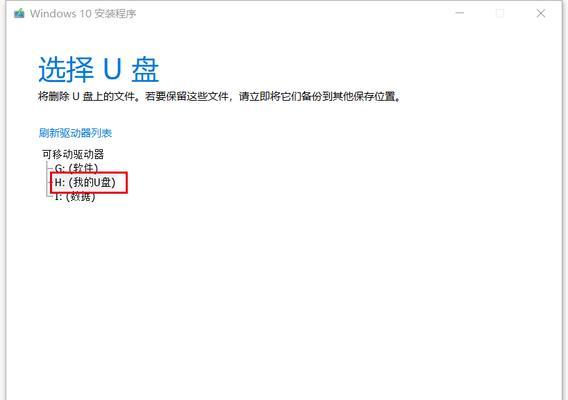Close the Windows 10 安装程序 window
The image size is (568, 400).
tap(541, 13)
